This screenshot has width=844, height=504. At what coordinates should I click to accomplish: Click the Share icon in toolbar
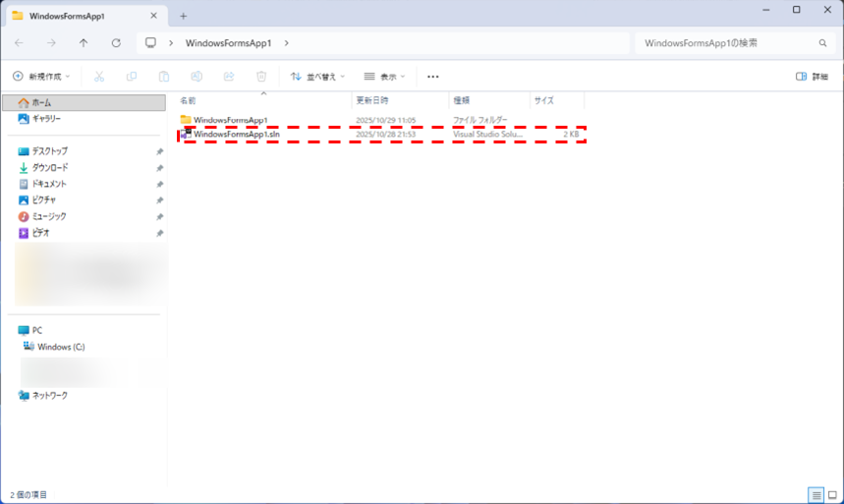tap(229, 77)
